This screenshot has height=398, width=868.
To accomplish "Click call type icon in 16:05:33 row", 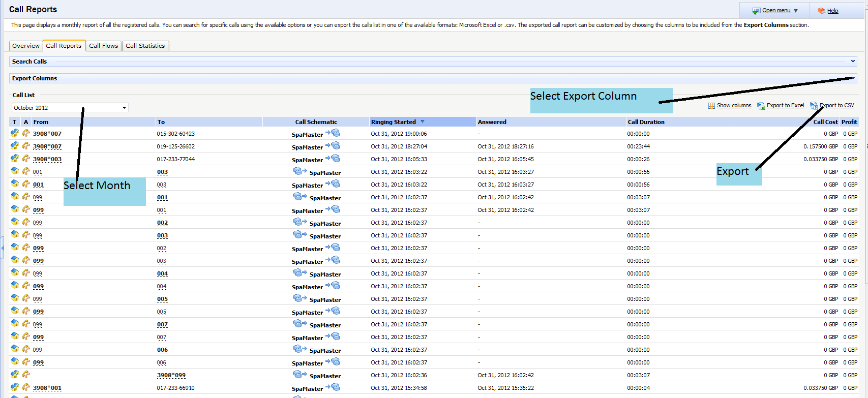I will pyautogui.click(x=15, y=159).
